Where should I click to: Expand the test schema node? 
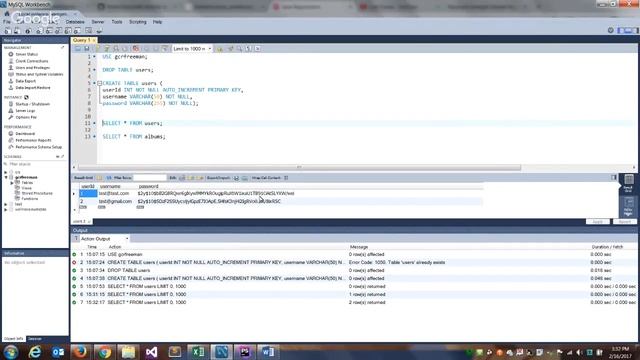pyautogui.click(x=6, y=204)
